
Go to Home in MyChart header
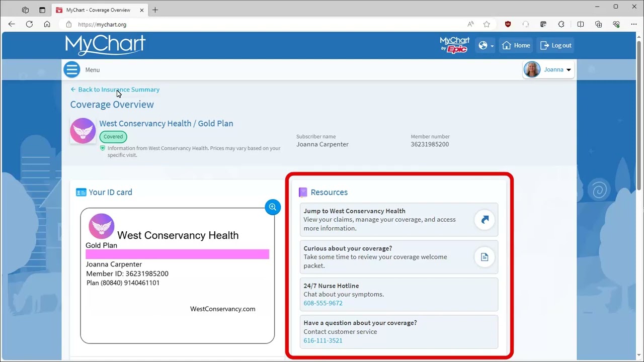click(x=516, y=45)
